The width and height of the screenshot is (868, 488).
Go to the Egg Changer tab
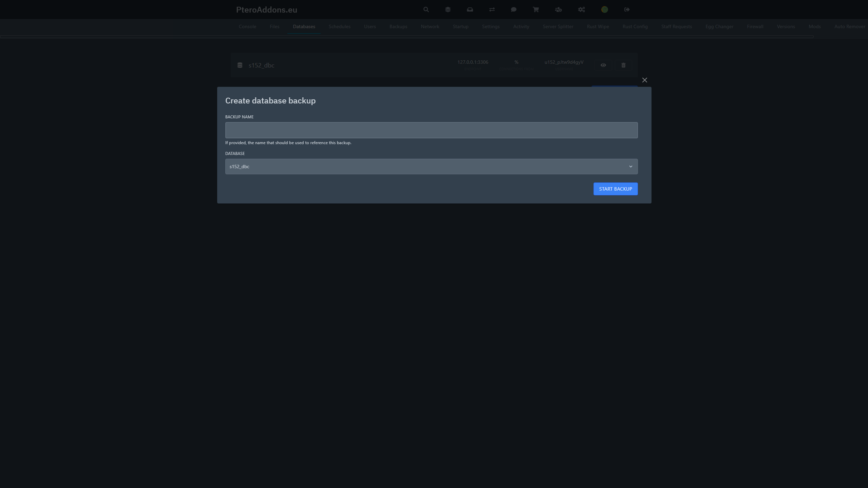coord(719,26)
